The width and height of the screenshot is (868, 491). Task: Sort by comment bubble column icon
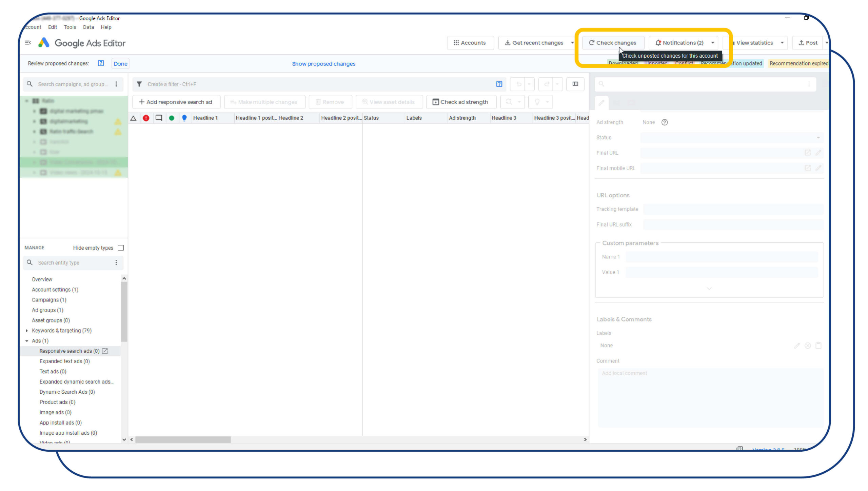point(159,118)
